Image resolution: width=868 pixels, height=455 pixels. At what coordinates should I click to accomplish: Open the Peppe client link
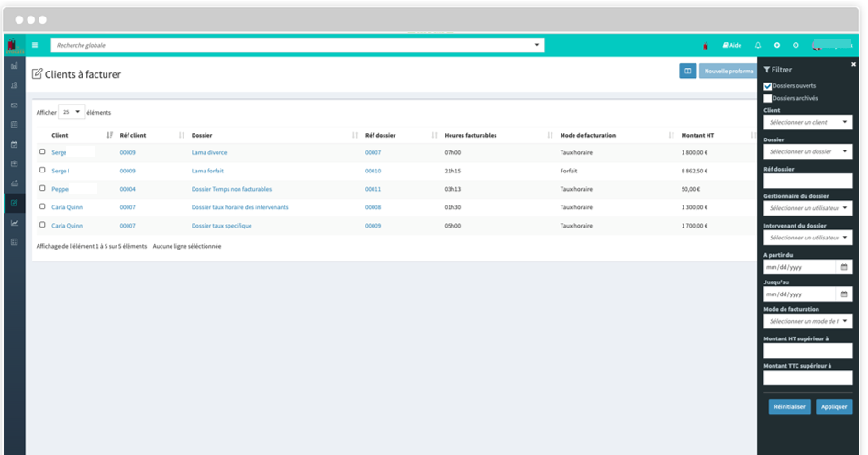pyautogui.click(x=61, y=189)
